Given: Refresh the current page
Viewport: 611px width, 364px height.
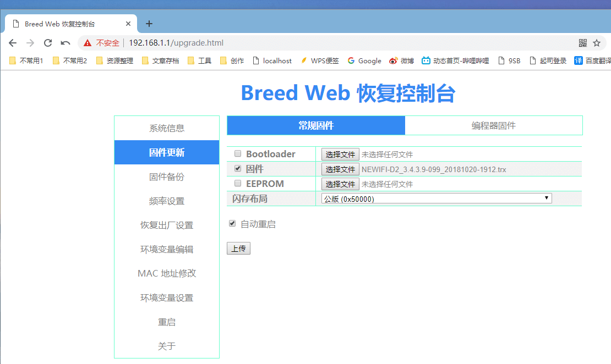Looking at the screenshot, I should [x=48, y=42].
